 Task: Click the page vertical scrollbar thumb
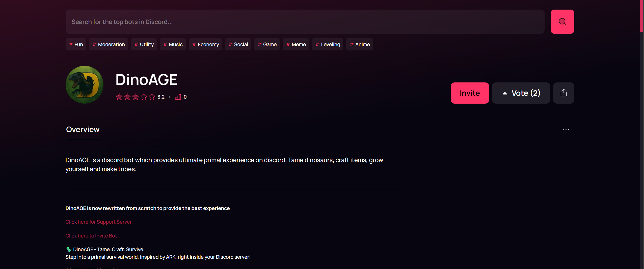642,16
